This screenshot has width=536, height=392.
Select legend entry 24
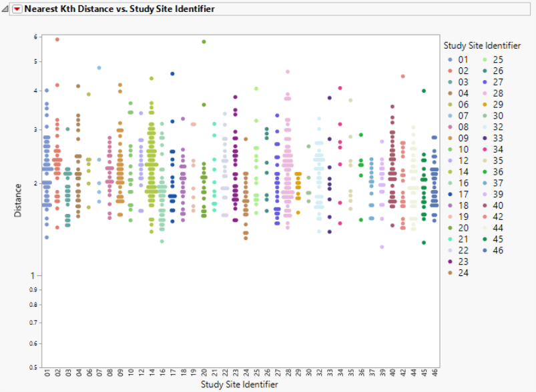tap(458, 273)
